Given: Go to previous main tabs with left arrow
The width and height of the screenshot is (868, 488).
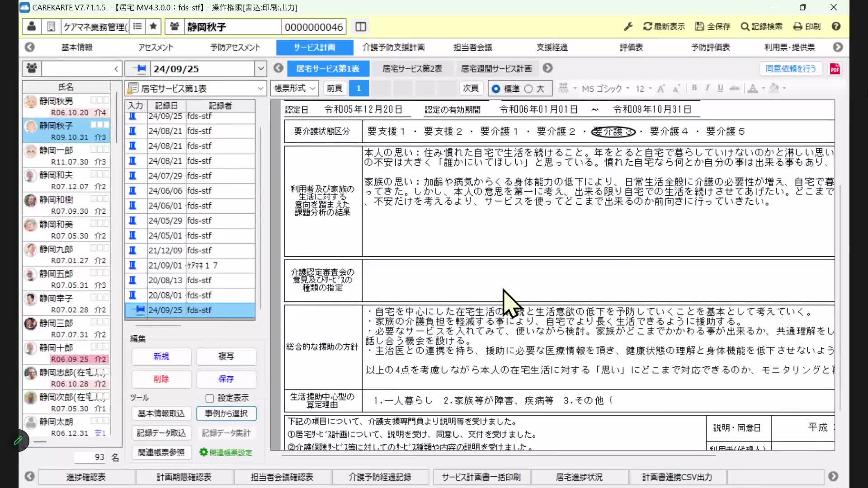Looking at the screenshot, I should pos(30,47).
